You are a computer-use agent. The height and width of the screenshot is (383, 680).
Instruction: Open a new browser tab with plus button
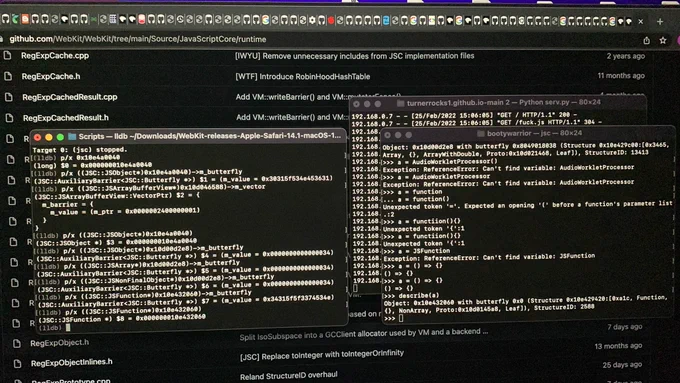pos(660,21)
